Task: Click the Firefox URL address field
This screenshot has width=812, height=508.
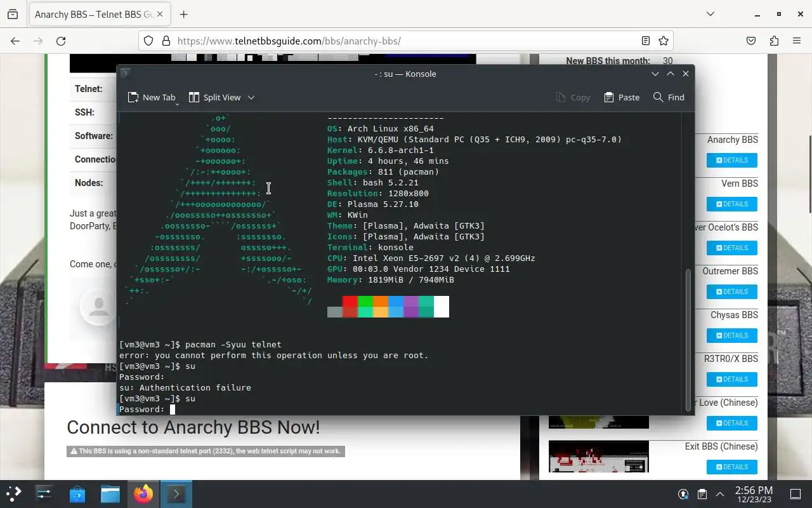Action: pos(406,41)
